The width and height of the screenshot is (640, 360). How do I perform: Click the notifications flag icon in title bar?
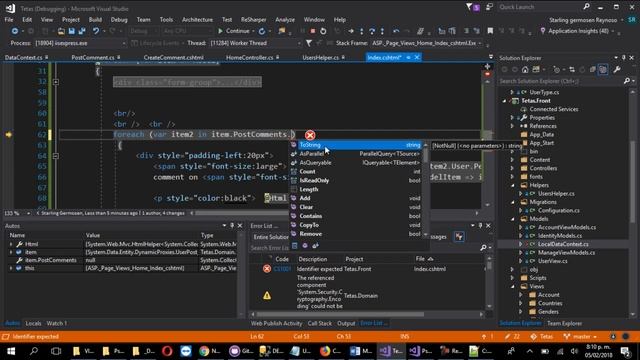[x=469, y=7]
